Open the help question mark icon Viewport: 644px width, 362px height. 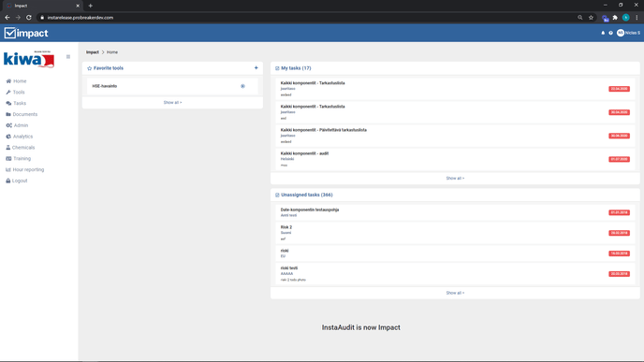[610, 33]
